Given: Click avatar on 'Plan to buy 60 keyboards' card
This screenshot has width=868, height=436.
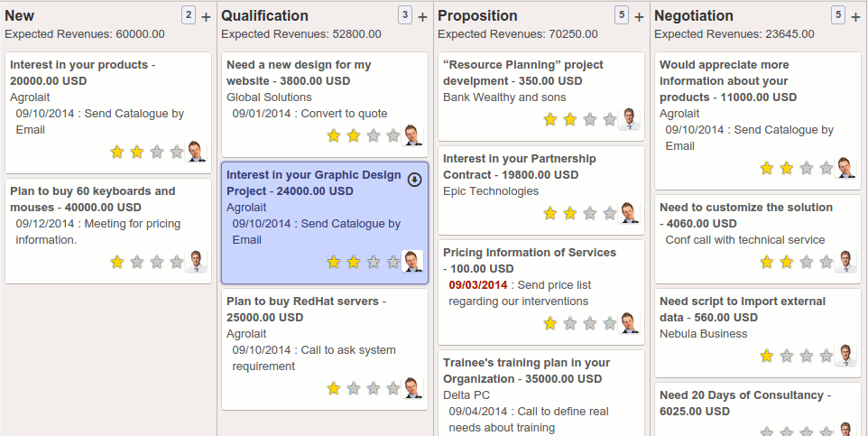Looking at the screenshot, I should (x=196, y=262).
